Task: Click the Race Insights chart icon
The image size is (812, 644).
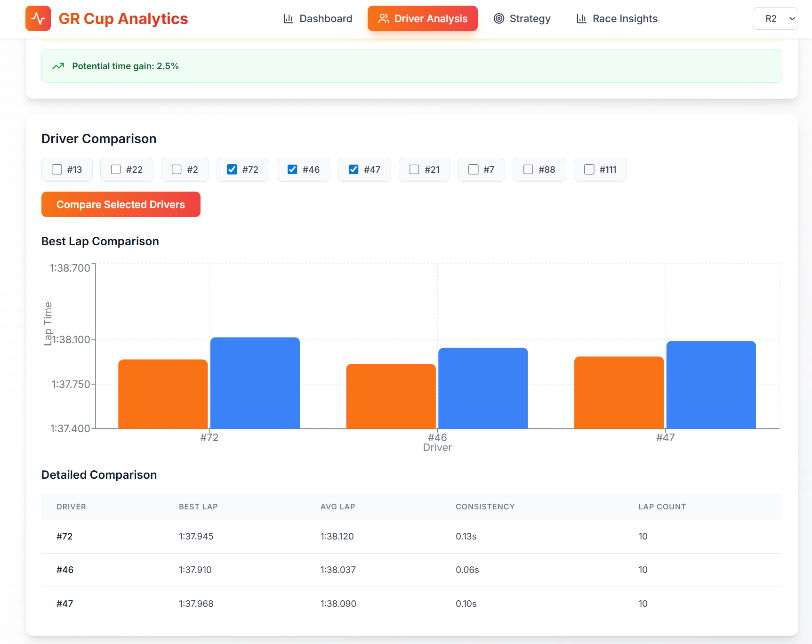Action: click(x=581, y=18)
